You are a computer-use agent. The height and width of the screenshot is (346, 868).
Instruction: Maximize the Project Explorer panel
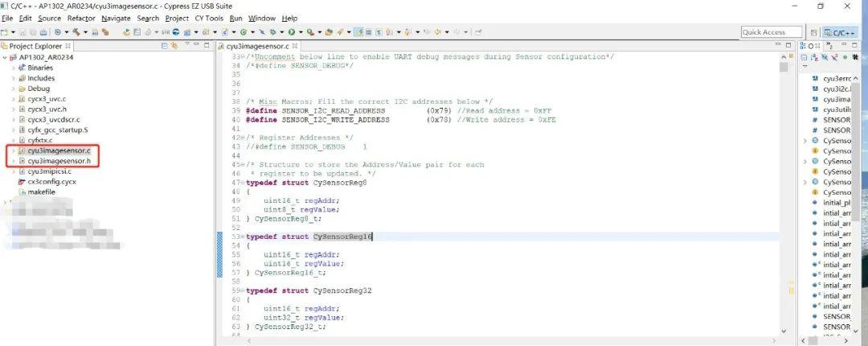[x=207, y=45]
